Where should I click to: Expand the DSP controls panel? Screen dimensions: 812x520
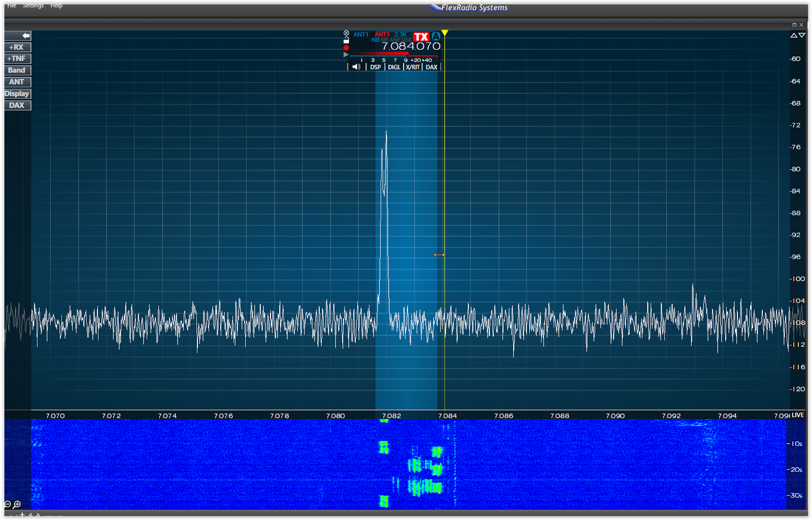click(x=376, y=67)
